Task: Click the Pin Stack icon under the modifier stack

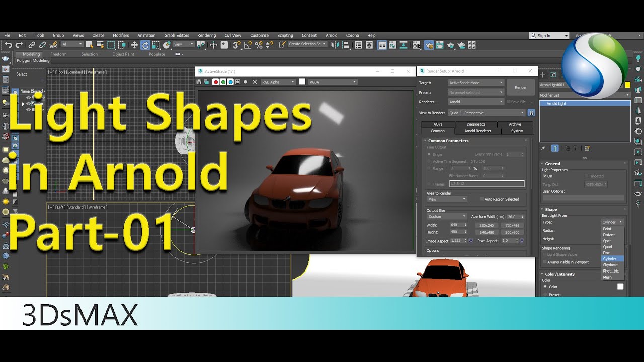Action: pyautogui.click(x=543, y=148)
